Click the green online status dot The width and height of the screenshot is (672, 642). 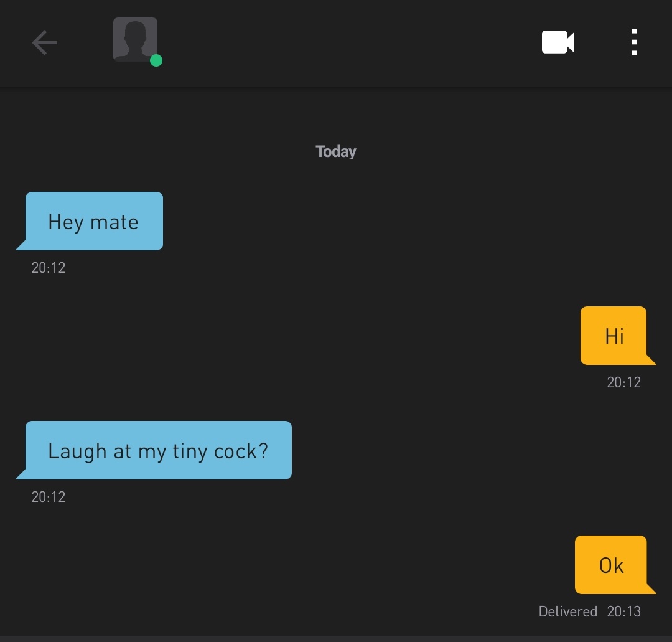click(x=156, y=60)
